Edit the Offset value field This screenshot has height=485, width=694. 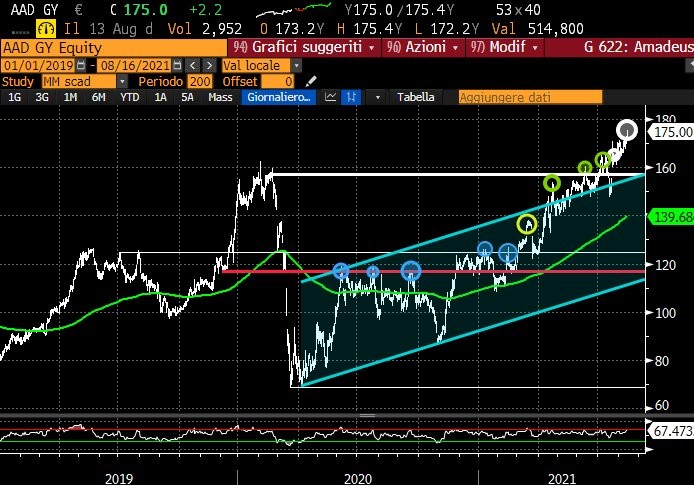click(x=277, y=81)
